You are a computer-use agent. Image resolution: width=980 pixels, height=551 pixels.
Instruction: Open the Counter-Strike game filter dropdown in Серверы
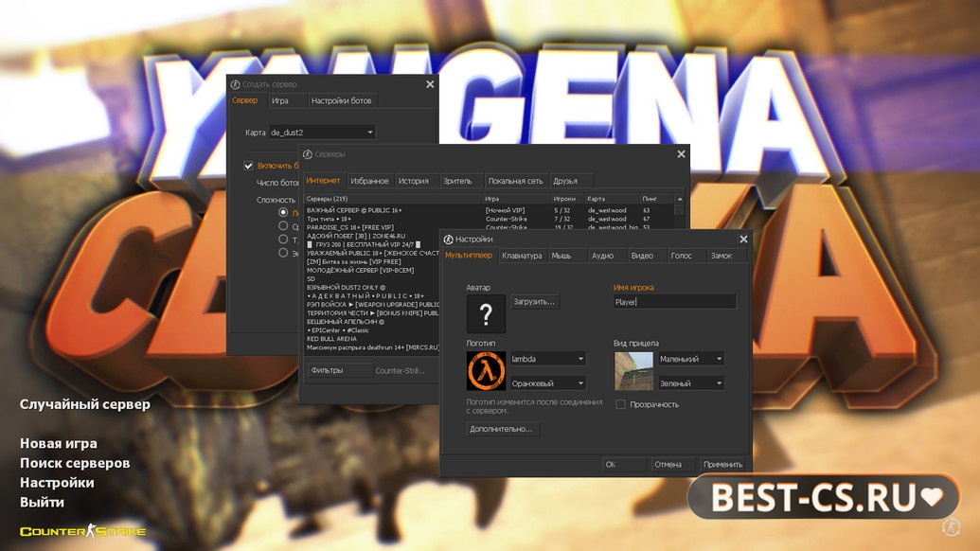point(400,370)
